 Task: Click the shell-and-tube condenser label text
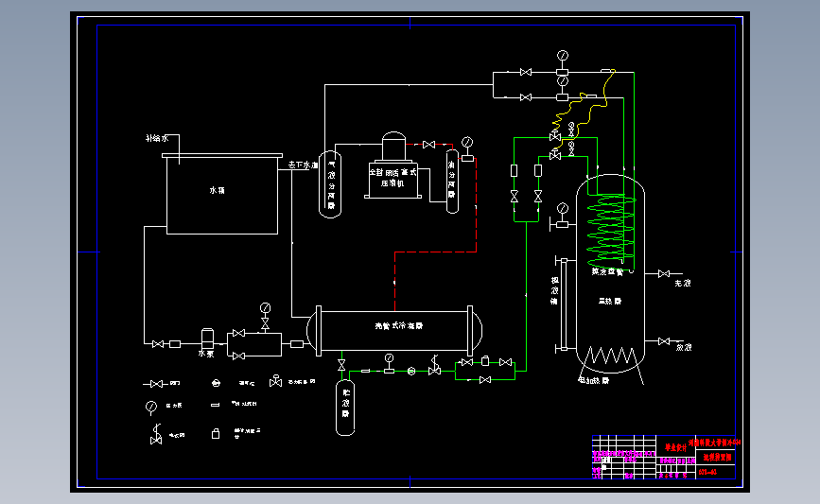[x=398, y=325]
